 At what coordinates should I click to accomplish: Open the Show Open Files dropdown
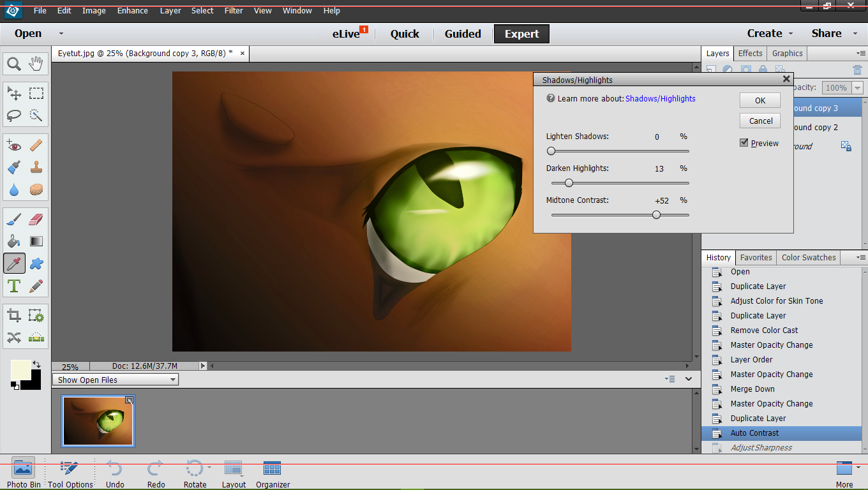click(116, 380)
